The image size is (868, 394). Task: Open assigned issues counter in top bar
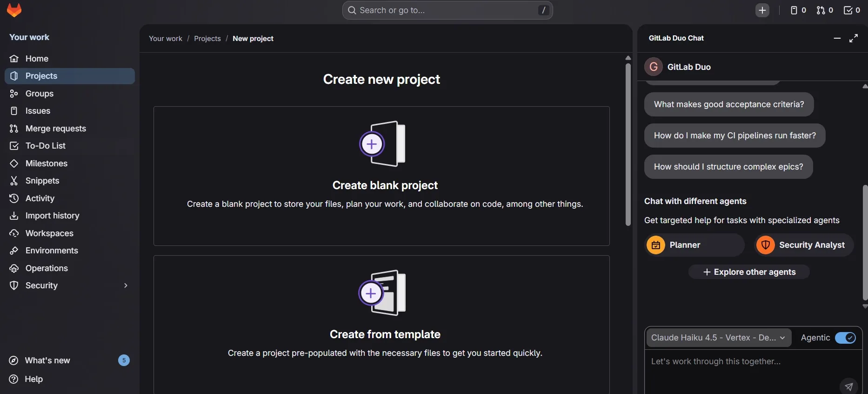tap(798, 10)
